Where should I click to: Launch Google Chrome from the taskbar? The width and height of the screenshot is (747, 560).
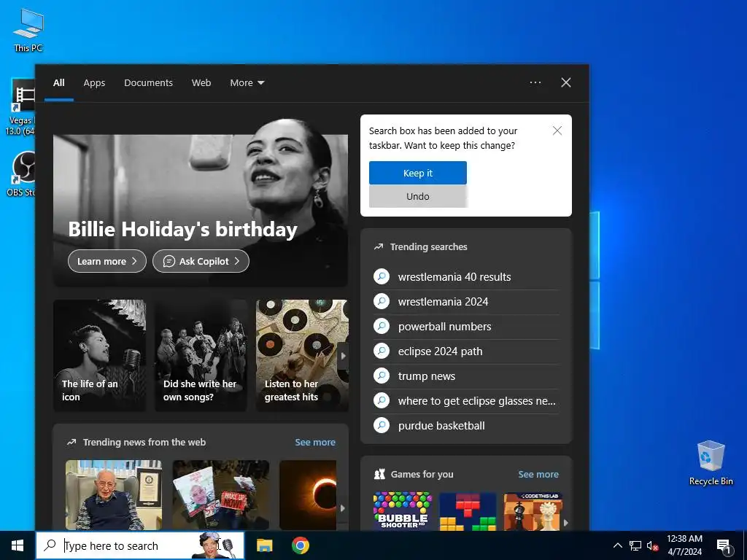300,545
